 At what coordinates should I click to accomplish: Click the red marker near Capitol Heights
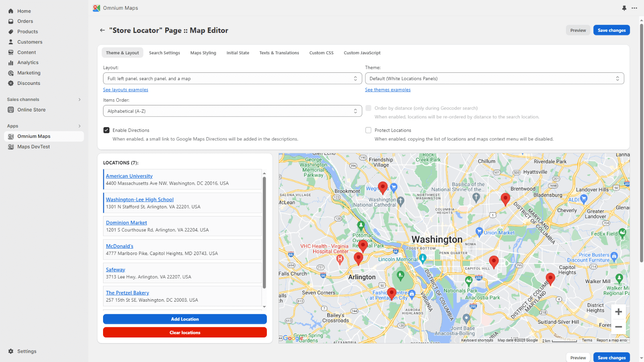[550, 279]
